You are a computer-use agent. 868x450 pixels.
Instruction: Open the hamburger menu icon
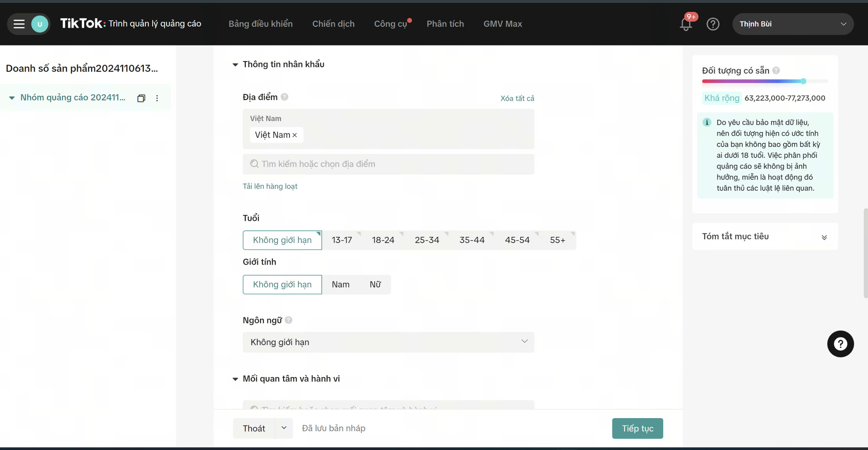(x=19, y=24)
